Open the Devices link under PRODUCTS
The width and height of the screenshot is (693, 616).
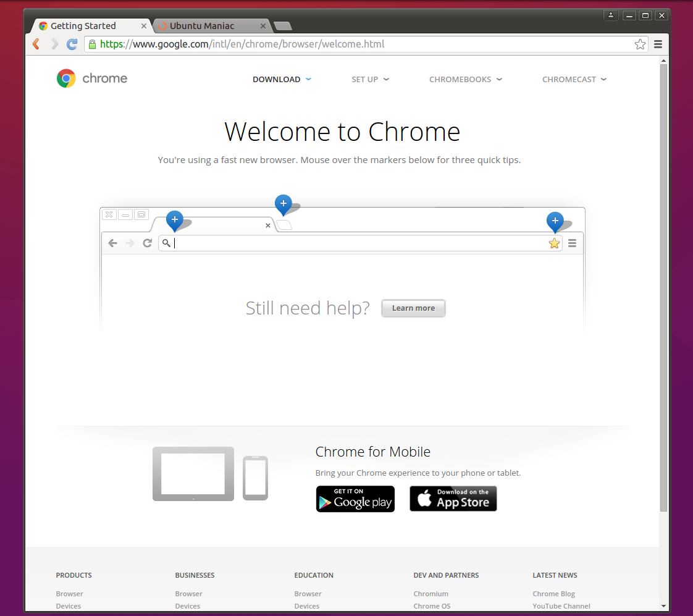(69, 606)
